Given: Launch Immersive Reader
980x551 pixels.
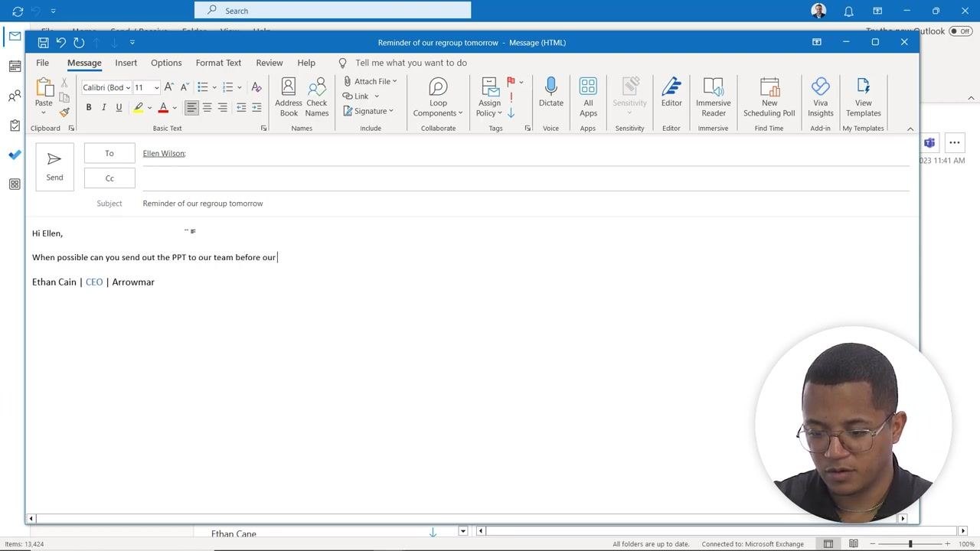Looking at the screenshot, I should tap(713, 97).
